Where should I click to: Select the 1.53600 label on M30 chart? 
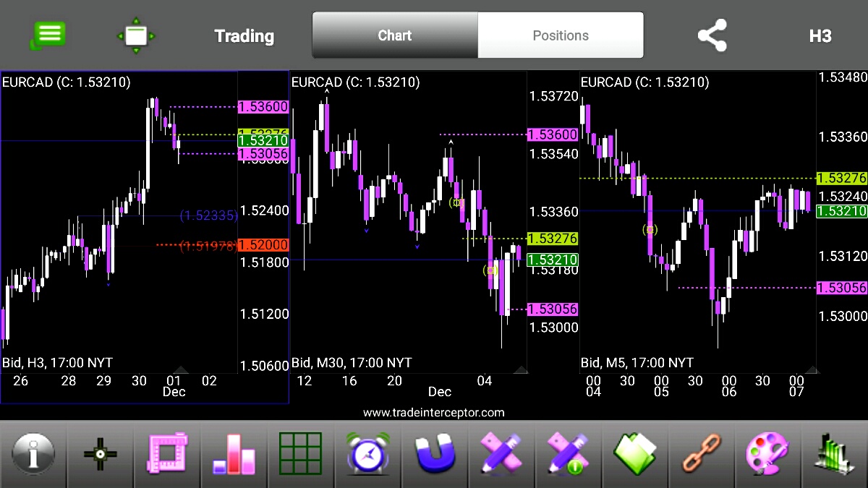click(x=553, y=134)
